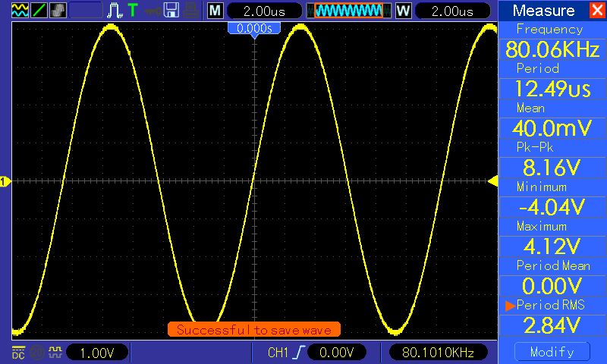The image size is (607, 364).
Task: Select the Mean measurement 40.0mV
Action: tap(552, 128)
